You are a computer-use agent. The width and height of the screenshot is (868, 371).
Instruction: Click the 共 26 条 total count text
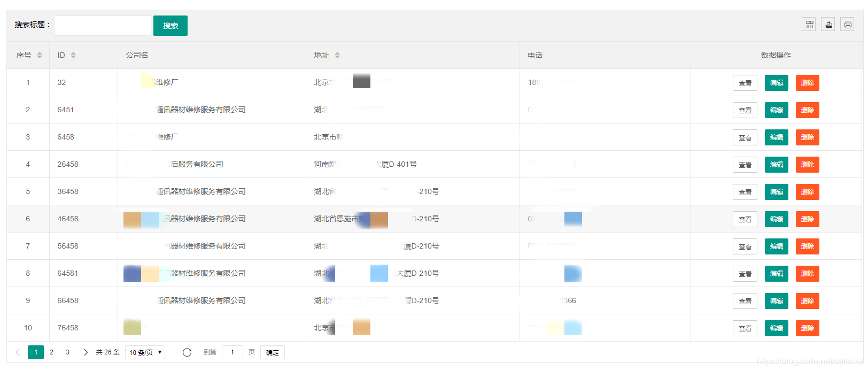click(x=107, y=352)
